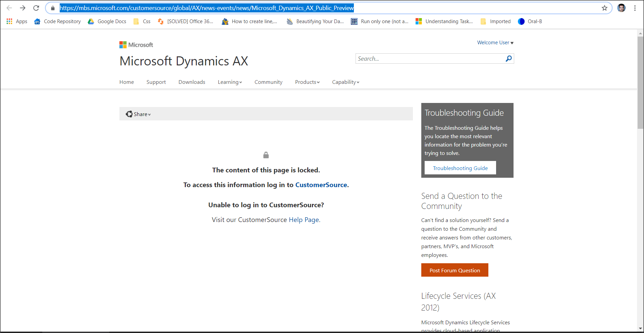644x333 pixels.
Task: Open the Chrome three-dot menu
Action: (635, 8)
